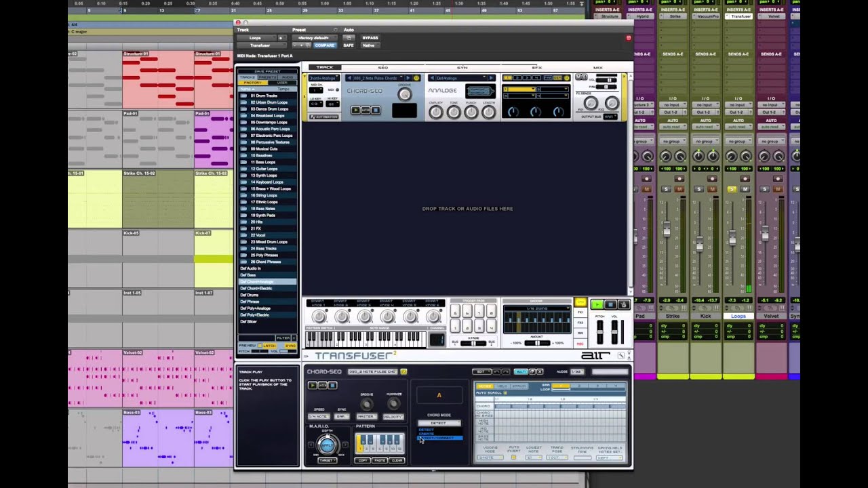Solo the Loops track in mixer
868x488 pixels.
click(732, 189)
